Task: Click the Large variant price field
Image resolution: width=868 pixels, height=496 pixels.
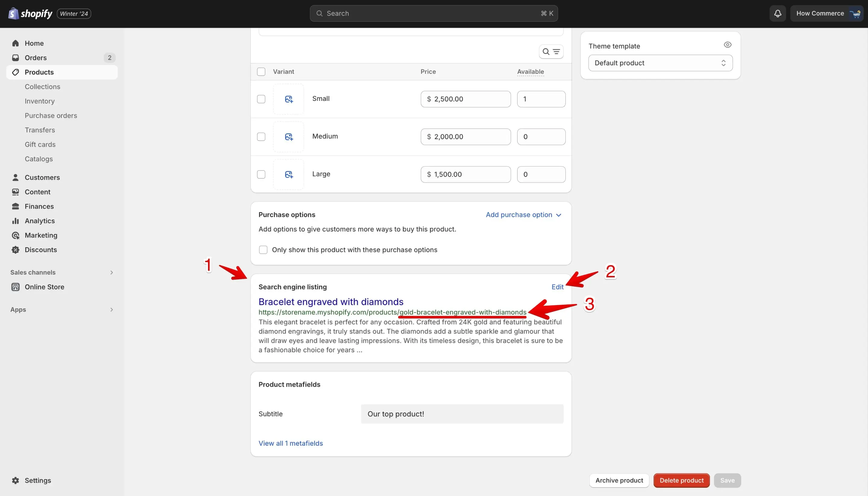Action: click(x=465, y=174)
